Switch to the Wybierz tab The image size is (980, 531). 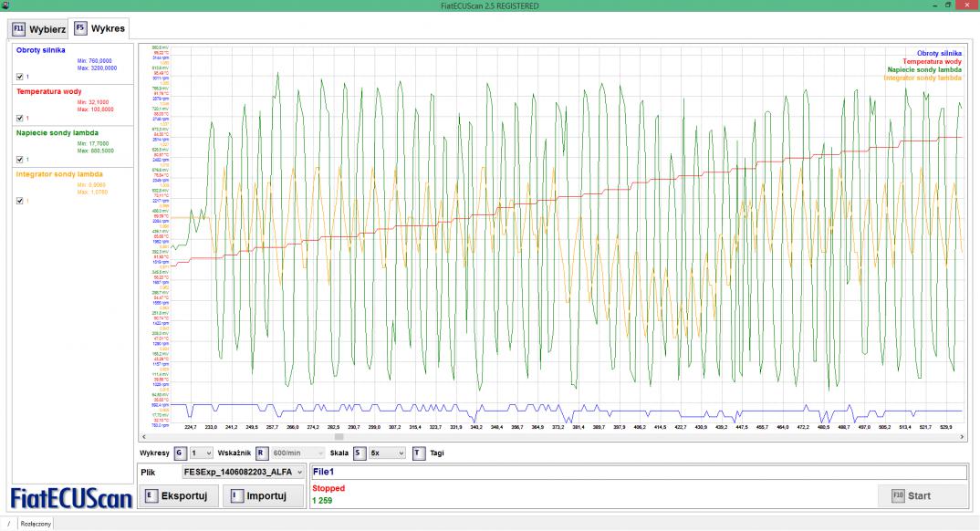39,28
